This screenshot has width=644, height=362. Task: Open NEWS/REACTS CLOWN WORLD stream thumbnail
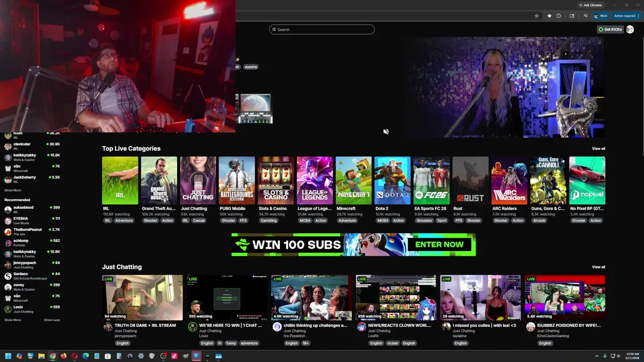[x=396, y=298]
